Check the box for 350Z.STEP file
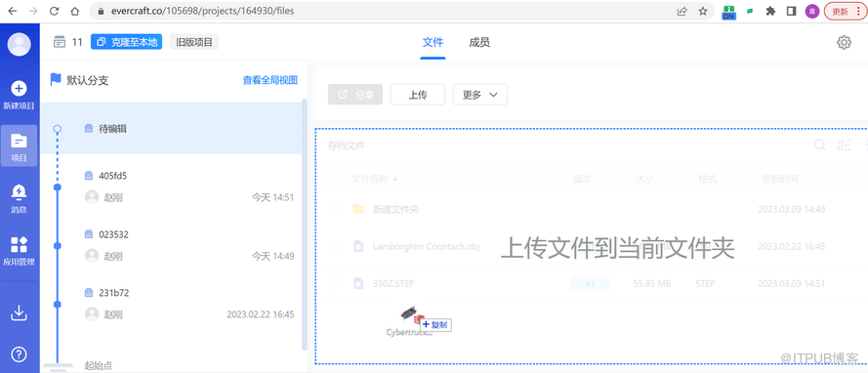The width and height of the screenshot is (868, 373). [333, 283]
